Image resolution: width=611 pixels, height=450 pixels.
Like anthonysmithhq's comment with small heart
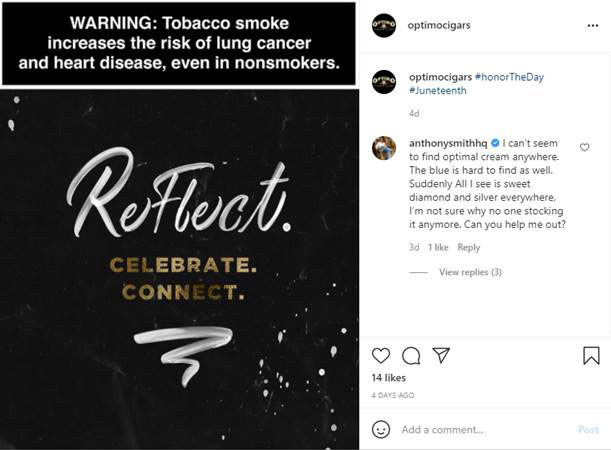tap(585, 148)
